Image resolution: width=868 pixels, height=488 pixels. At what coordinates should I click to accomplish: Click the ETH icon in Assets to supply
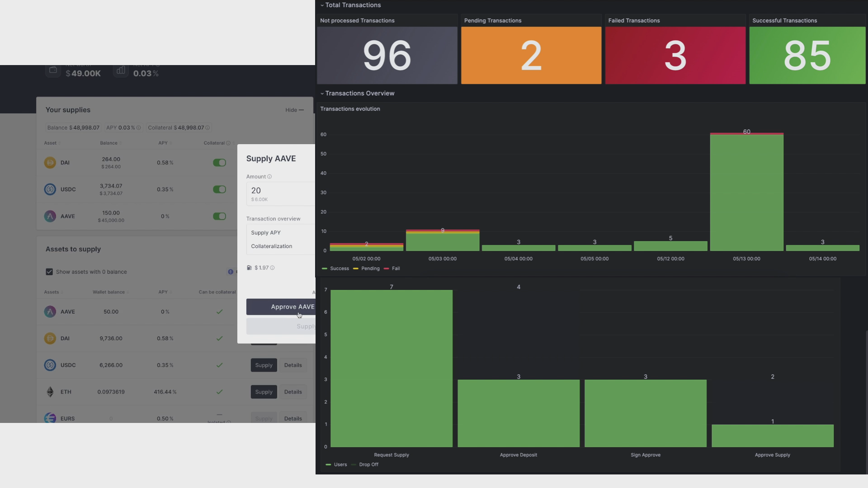point(50,392)
